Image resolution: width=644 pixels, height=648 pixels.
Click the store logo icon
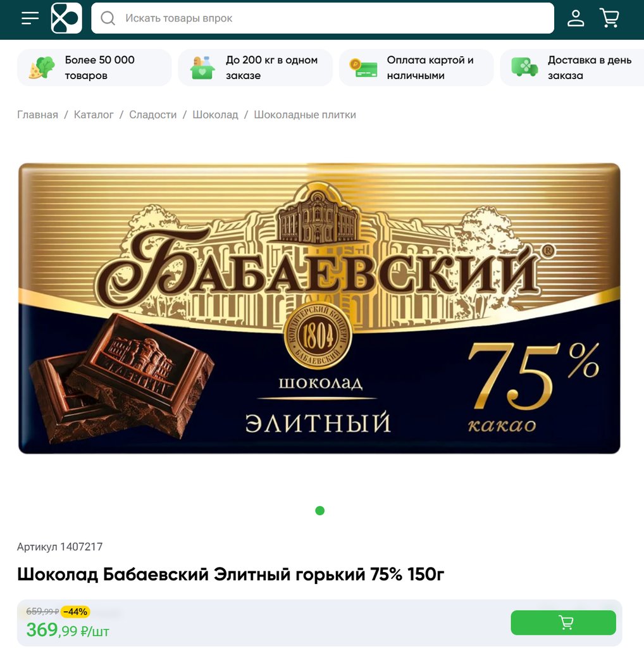(x=66, y=18)
